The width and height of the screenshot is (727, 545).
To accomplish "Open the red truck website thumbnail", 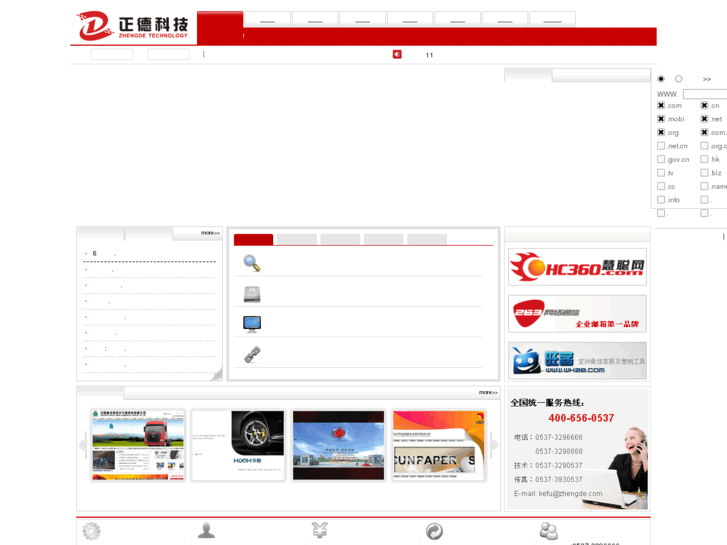I will point(138,445).
